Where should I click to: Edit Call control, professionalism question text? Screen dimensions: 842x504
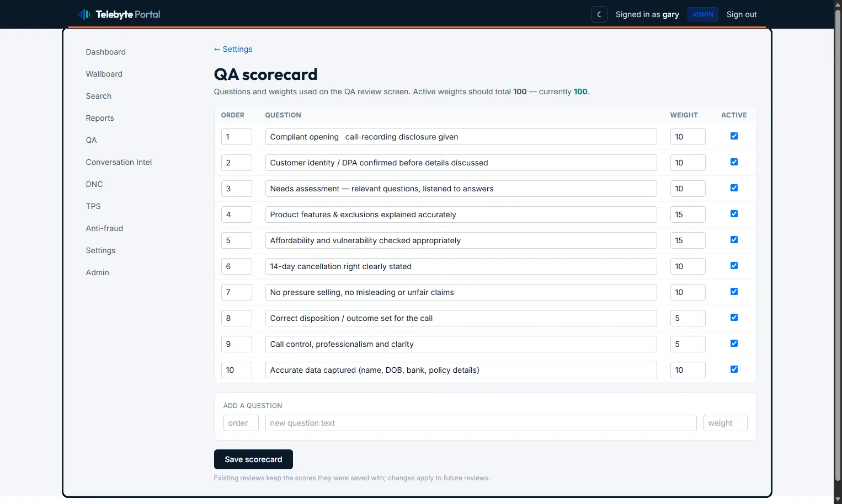(461, 344)
